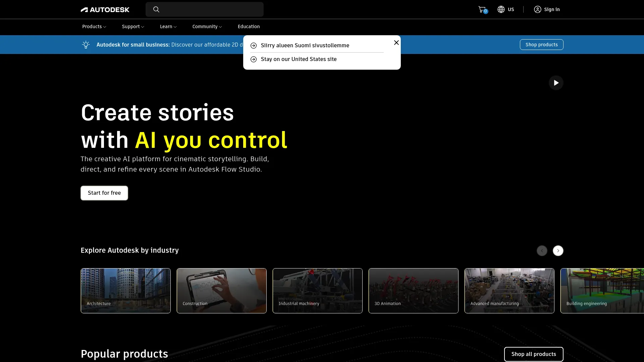Expand the Community menu

(x=207, y=26)
